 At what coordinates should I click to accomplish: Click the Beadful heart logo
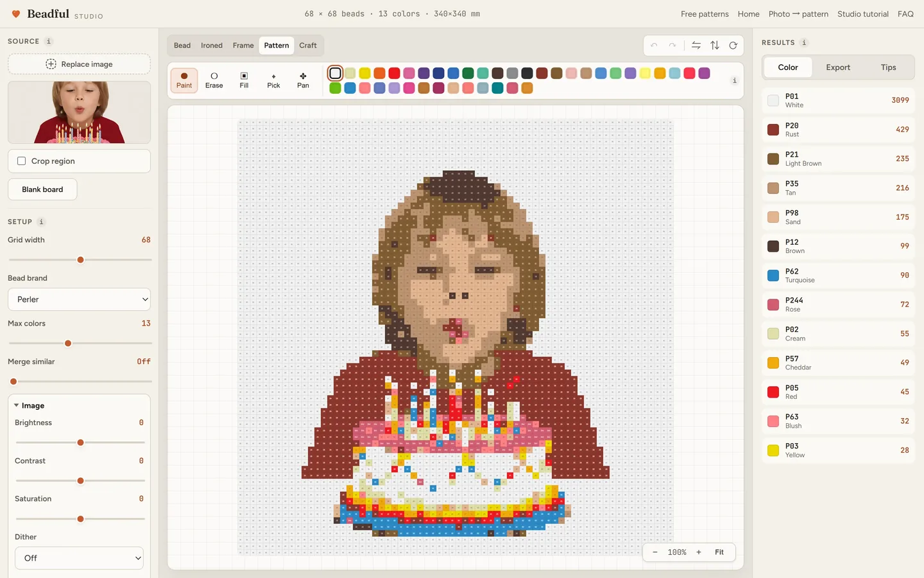tap(16, 14)
